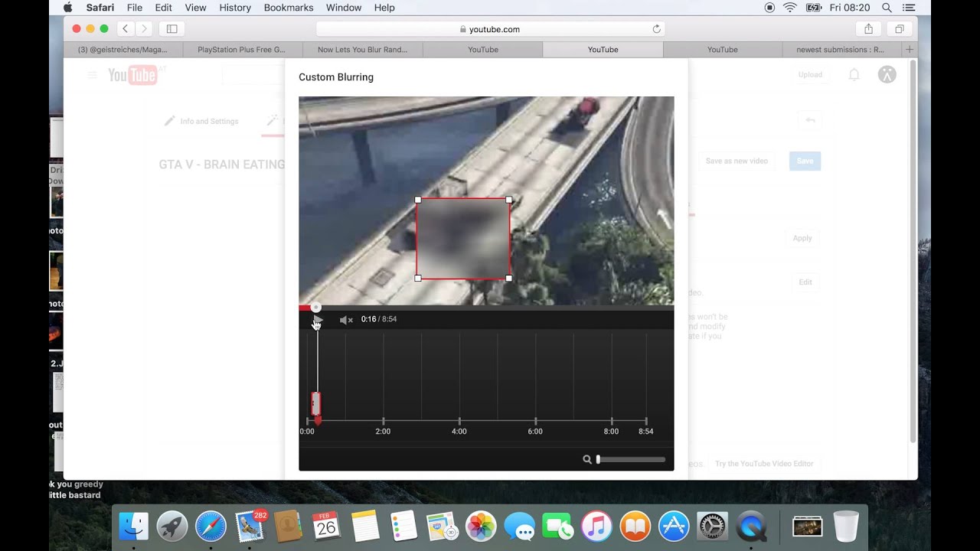Open Calendar from the Dock

coord(326,527)
